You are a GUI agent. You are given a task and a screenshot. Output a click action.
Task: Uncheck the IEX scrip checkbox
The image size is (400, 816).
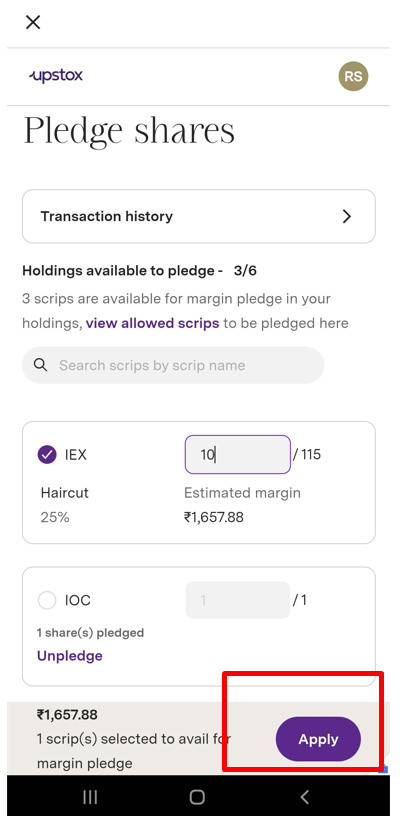(47, 455)
